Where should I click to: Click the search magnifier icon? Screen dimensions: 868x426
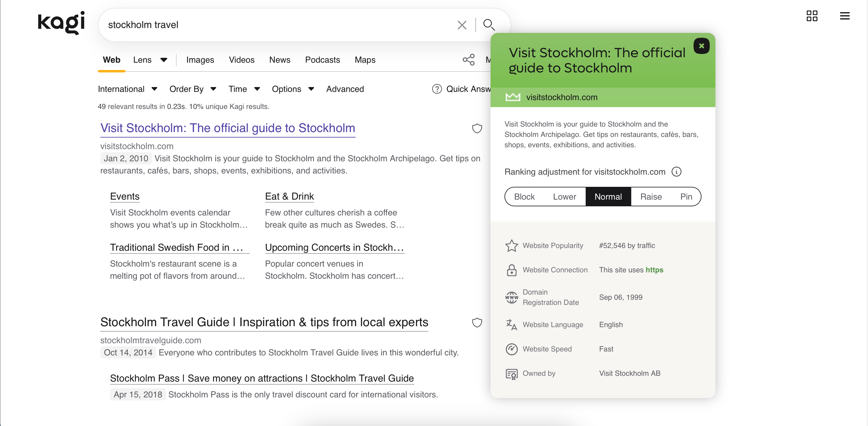(489, 25)
